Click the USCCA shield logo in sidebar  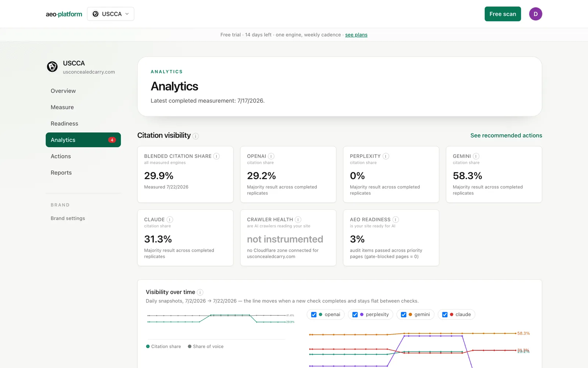coord(52,67)
